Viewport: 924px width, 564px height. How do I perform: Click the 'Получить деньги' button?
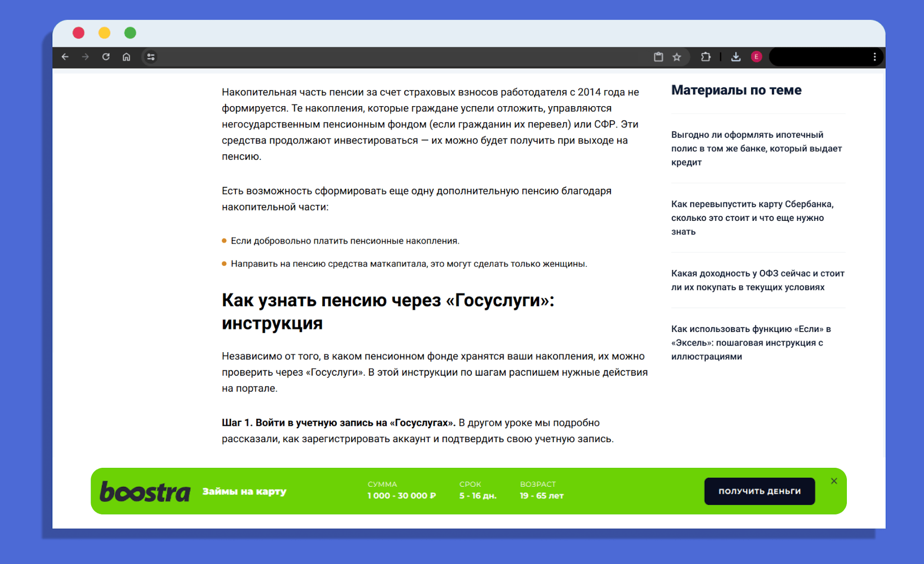click(x=759, y=491)
